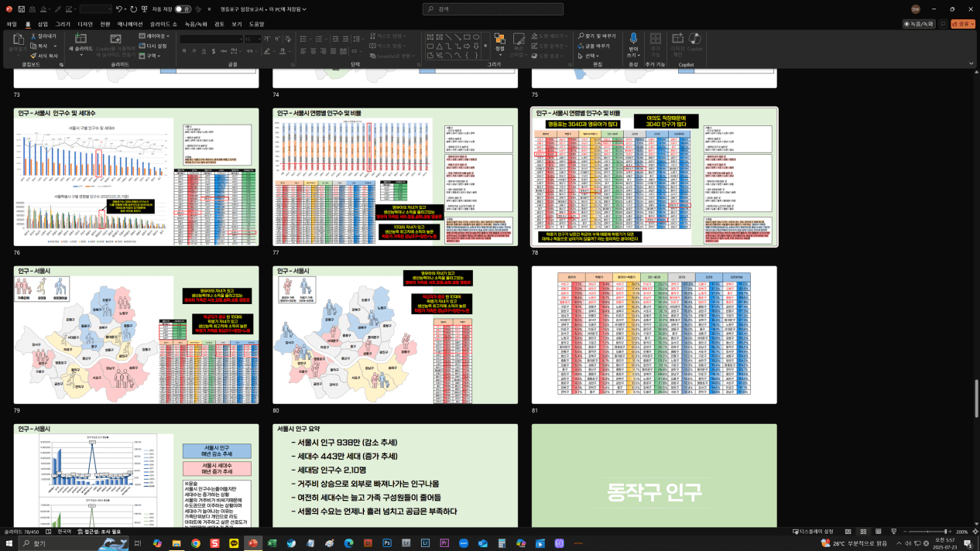Switch to slide sorter view icon in status bar
The image size is (980, 551).
pos(862,532)
